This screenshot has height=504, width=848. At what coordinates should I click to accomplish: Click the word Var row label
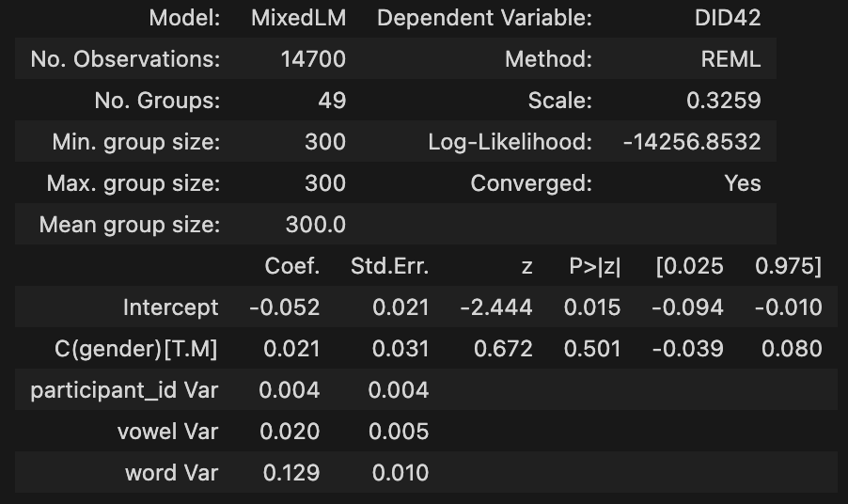pos(171,473)
